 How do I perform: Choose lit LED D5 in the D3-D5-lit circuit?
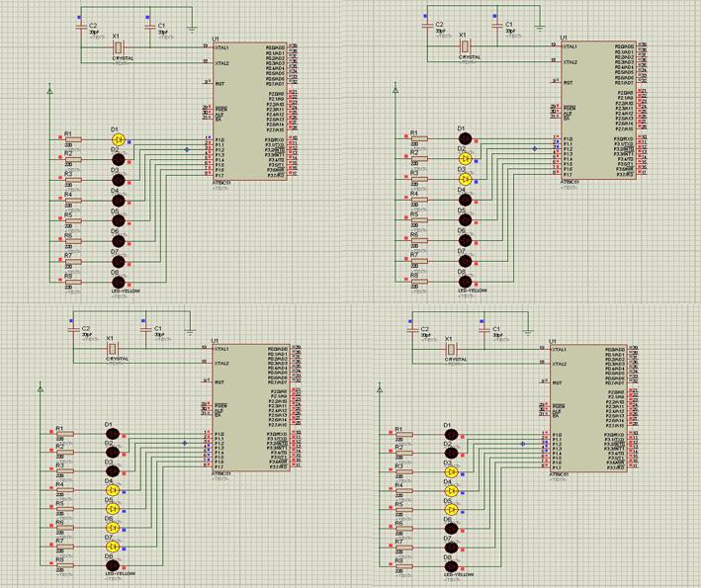pos(452,509)
